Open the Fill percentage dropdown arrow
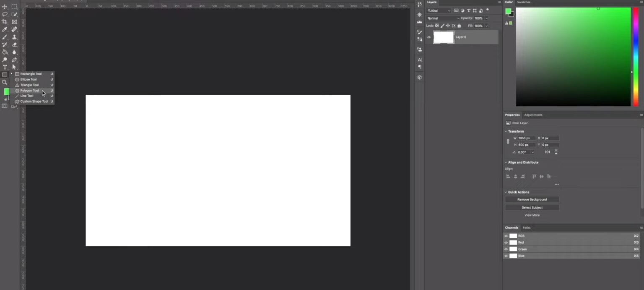The width and height of the screenshot is (644, 290). [486, 26]
